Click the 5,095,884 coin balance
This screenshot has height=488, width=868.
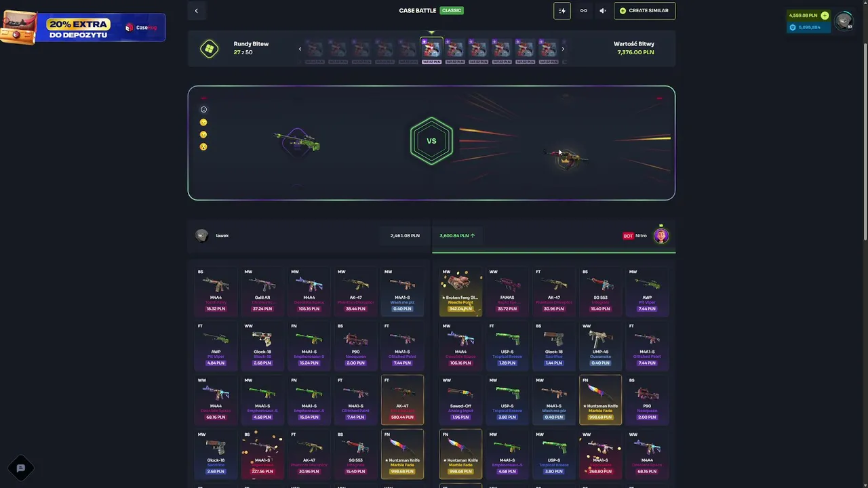(x=810, y=27)
